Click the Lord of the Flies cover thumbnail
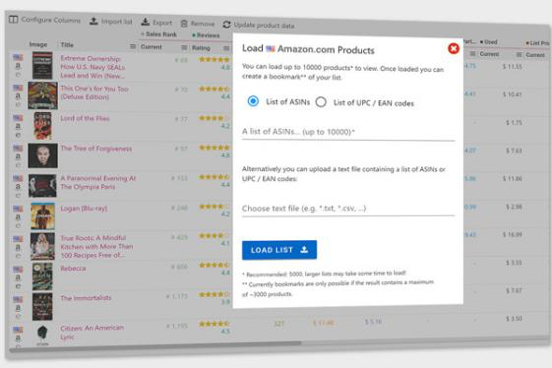Screen dimensions: 552x368 [43, 126]
